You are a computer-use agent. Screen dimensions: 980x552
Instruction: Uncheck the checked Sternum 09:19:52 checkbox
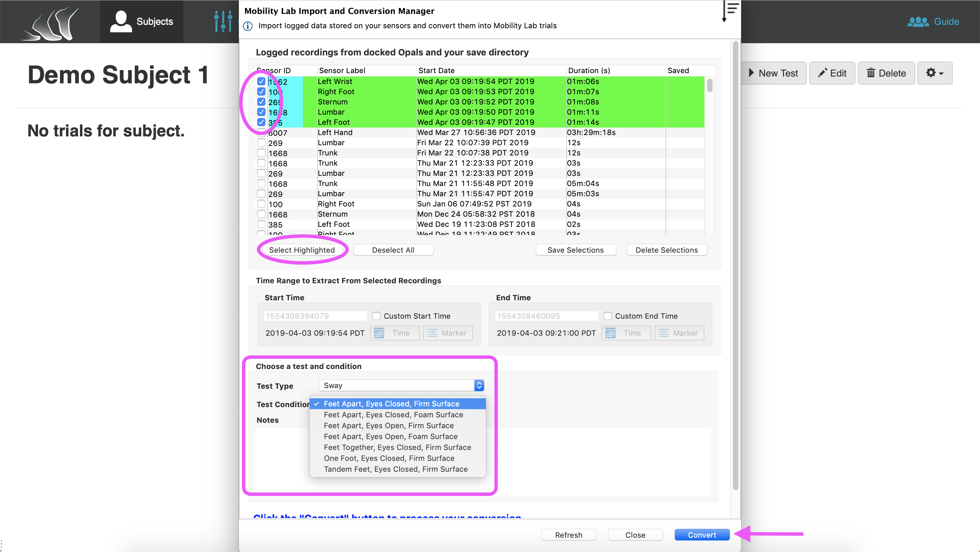[261, 102]
